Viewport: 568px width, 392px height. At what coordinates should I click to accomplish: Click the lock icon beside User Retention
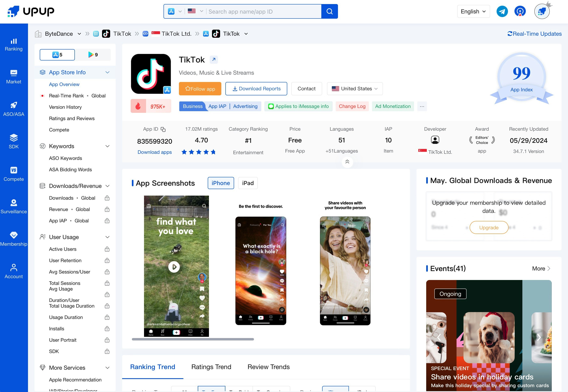coord(107,261)
